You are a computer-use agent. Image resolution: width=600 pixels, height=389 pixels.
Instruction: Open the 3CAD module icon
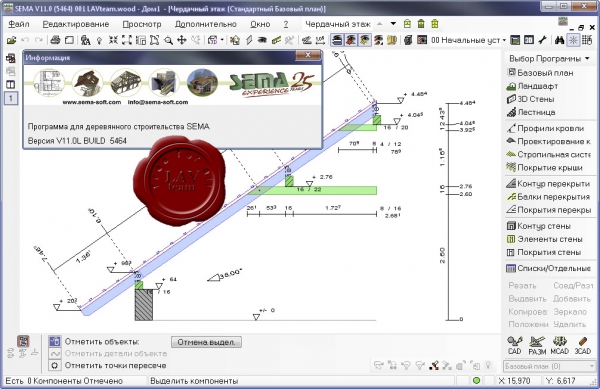[x=582, y=345]
